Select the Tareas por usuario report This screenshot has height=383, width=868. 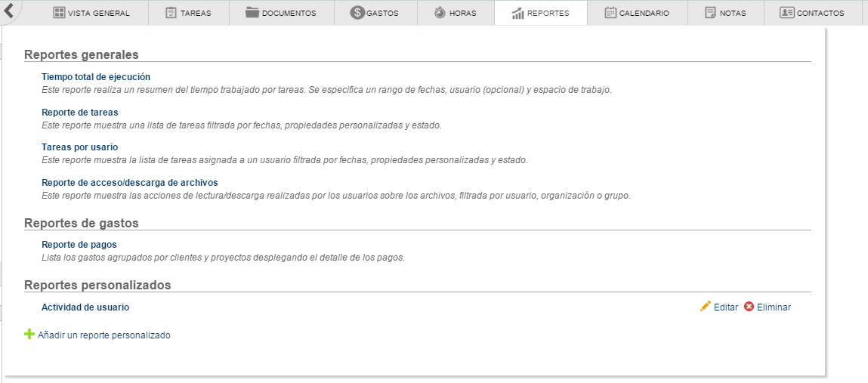79,147
